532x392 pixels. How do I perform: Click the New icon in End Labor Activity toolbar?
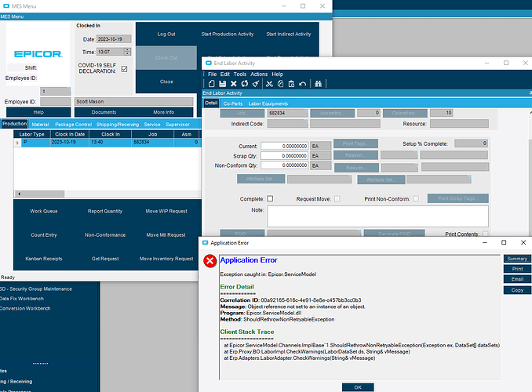coord(211,84)
